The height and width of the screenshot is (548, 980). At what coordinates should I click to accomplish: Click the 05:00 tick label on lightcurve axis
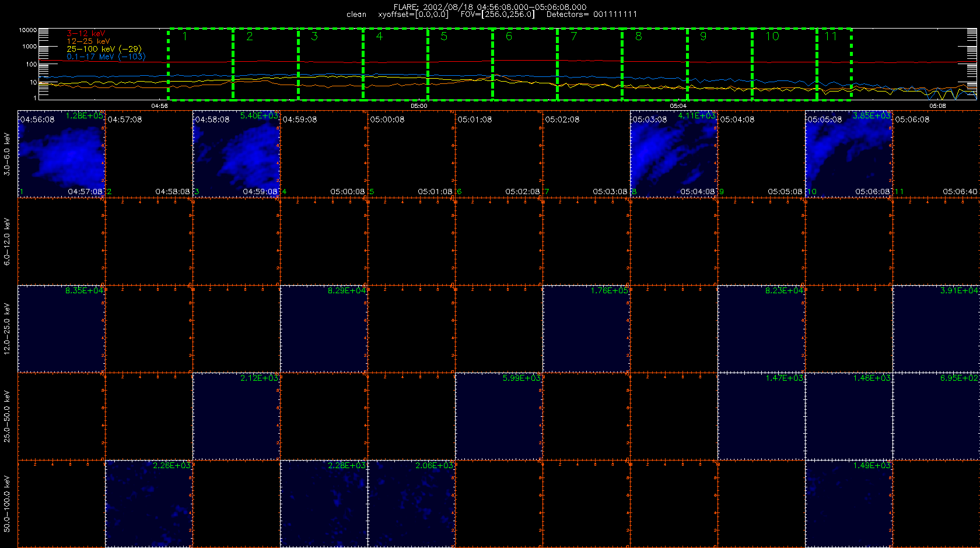pos(419,106)
